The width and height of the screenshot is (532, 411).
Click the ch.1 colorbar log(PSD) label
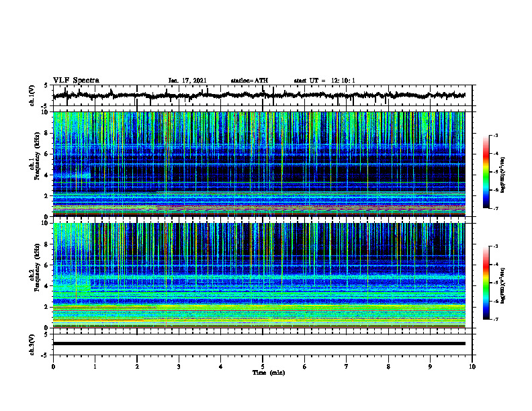click(502, 175)
